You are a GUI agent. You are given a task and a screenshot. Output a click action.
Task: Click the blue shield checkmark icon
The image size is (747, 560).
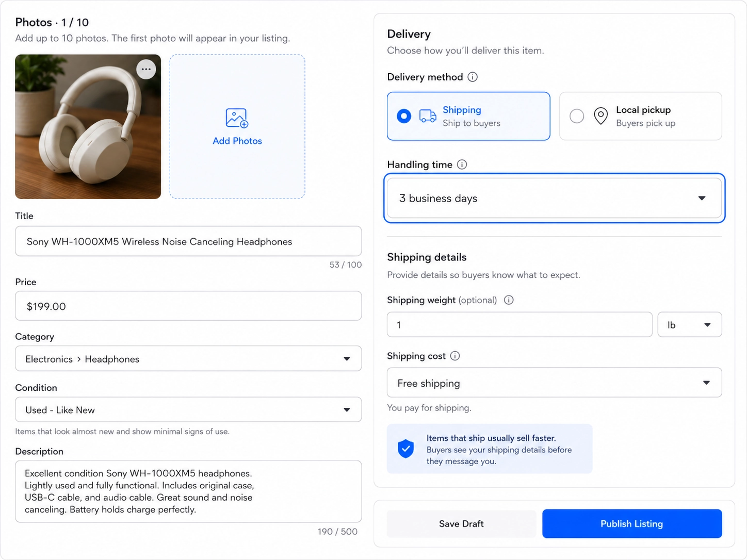(x=406, y=449)
